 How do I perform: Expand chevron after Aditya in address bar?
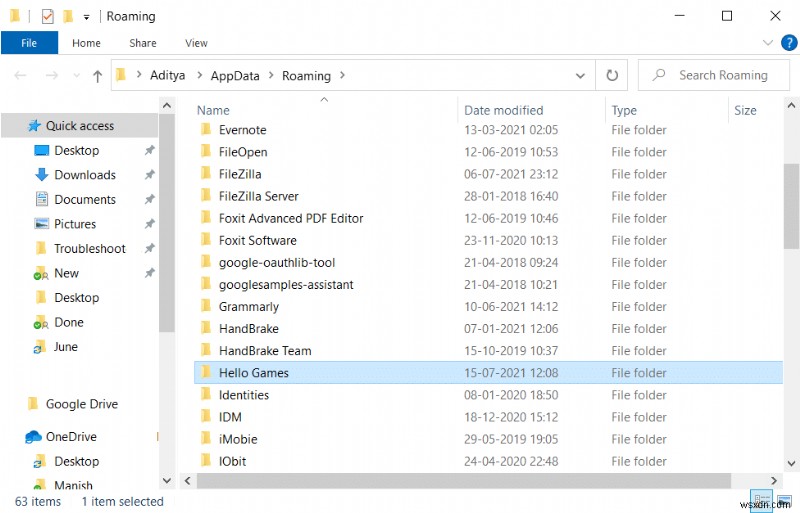click(x=199, y=76)
